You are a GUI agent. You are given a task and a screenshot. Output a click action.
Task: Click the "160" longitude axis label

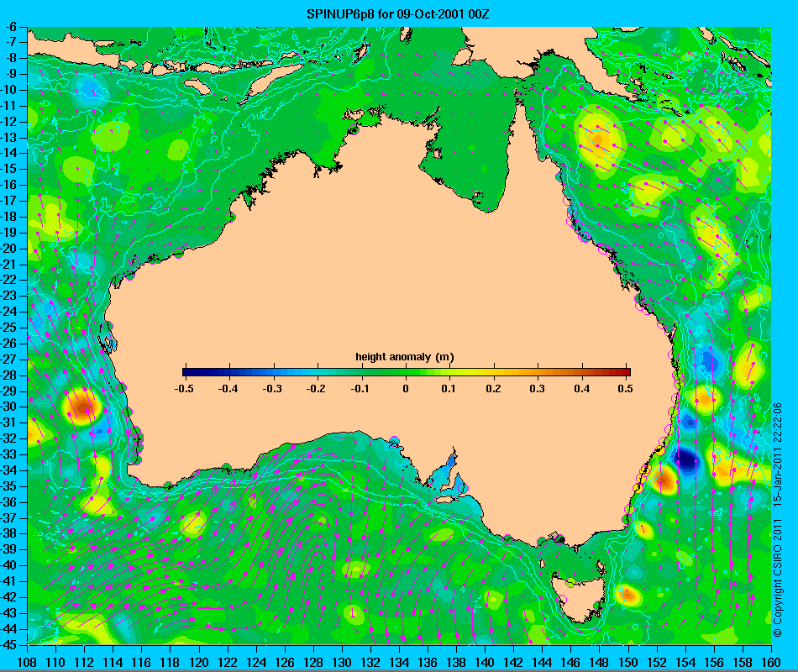pyautogui.click(x=771, y=662)
